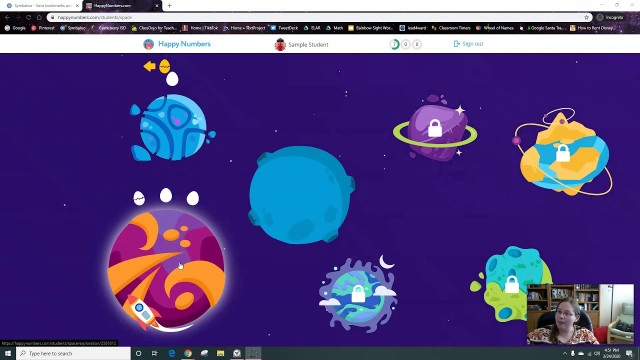Open the ELAR bookmark folder
The image size is (640, 360).
[x=312, y=28]
